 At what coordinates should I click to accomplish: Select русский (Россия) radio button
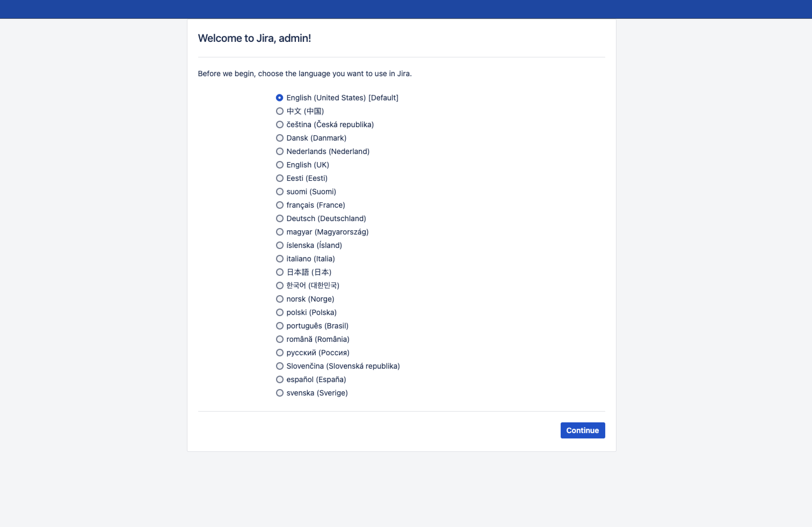(280, 353)
